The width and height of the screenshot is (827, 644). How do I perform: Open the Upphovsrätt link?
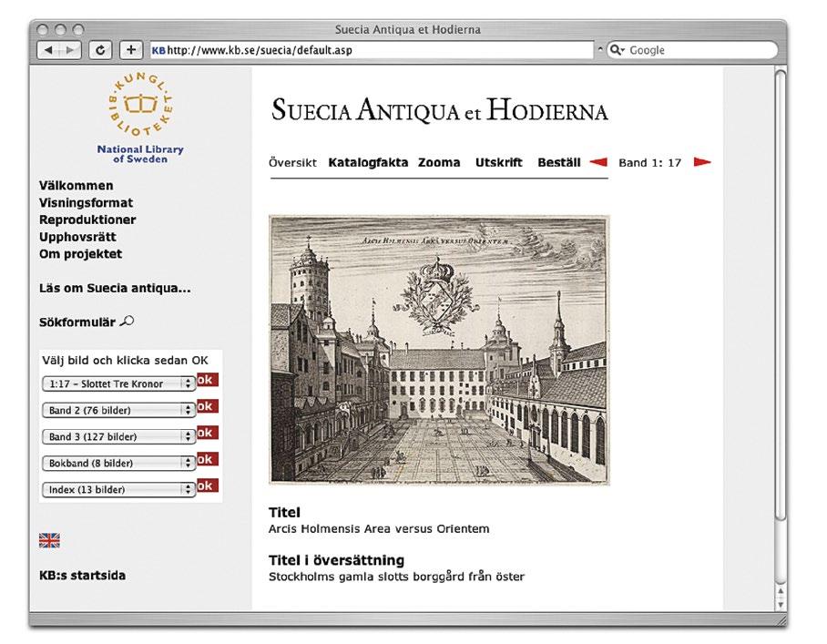click(77, 237)
